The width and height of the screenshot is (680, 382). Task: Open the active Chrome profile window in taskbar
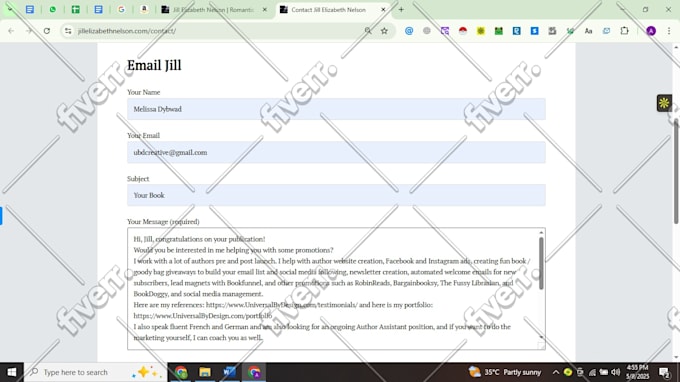254,372
